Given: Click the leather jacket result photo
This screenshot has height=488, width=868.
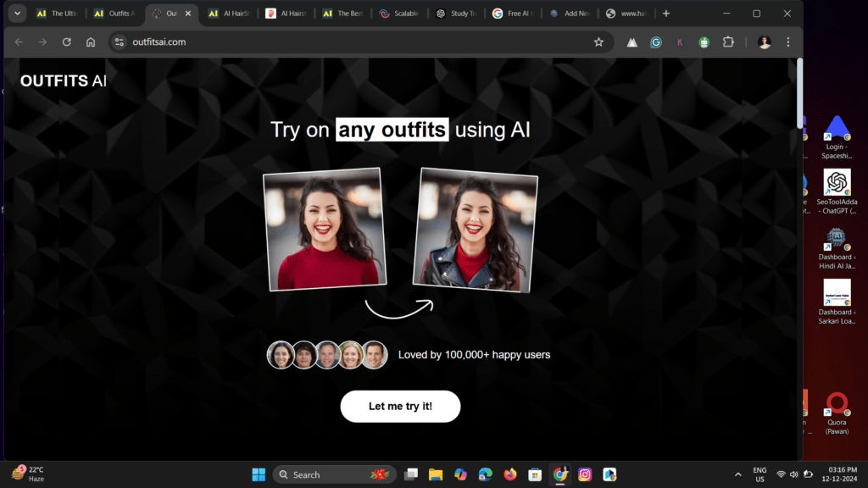Looking at the screenshot, I should coord(476,230).
